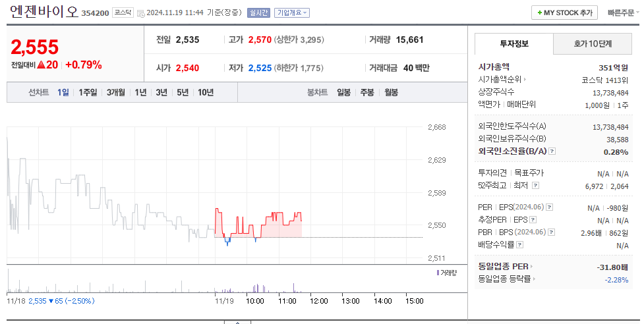This screenshot has width=644, height=324.
Task: Click the 2,668 price axis label
Action: pyautogui.click(x=436, y=127)
